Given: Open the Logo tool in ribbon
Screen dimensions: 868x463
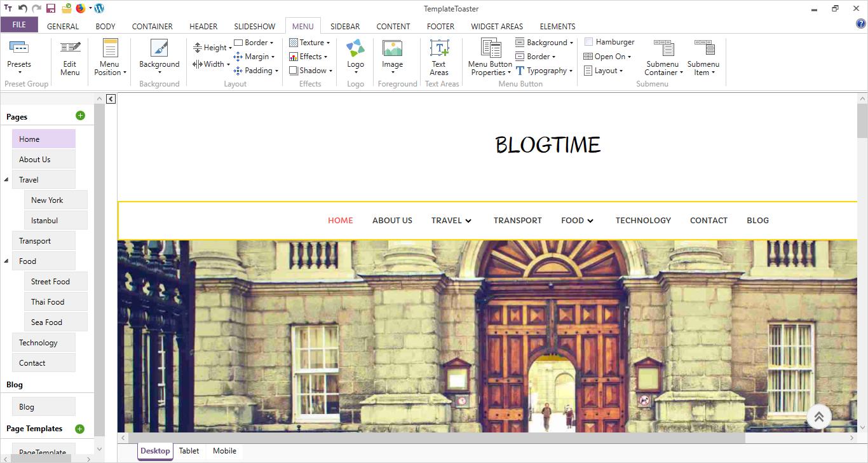Looking at the screenshot, I should point(355,49).
